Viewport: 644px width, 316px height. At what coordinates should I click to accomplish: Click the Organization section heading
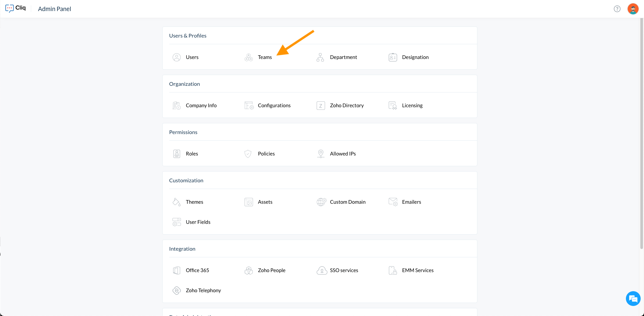coord(184,84)
